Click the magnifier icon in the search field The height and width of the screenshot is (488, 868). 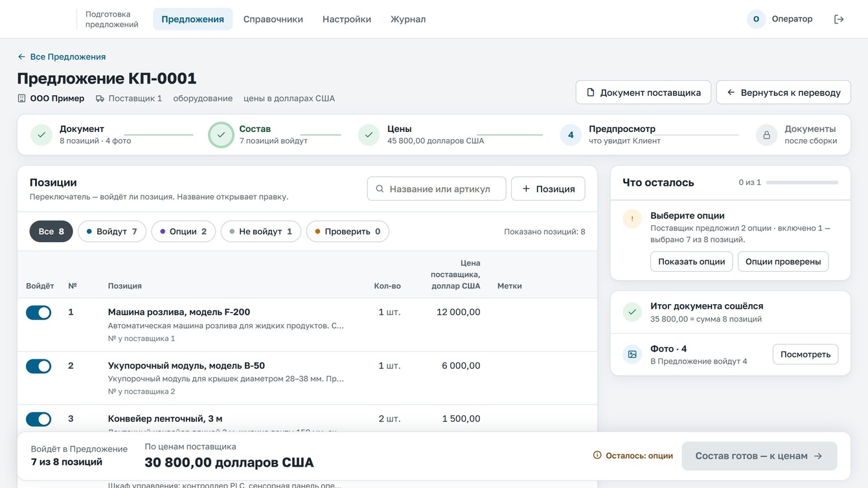click(380, 189)
